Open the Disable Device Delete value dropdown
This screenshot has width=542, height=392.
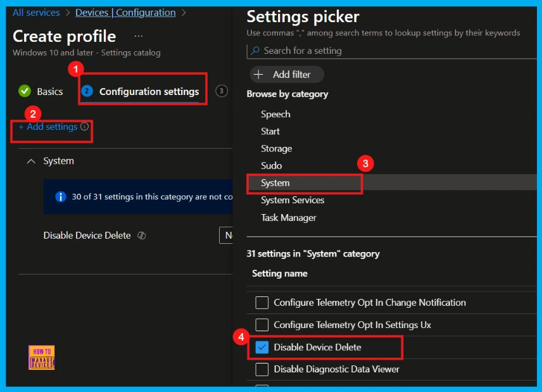click(226, 236)
